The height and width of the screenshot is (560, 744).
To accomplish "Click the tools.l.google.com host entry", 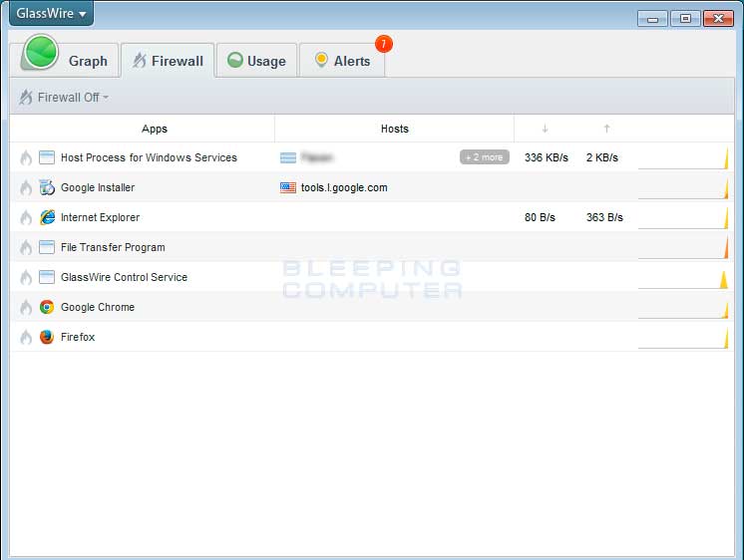I will click(344, 187).
